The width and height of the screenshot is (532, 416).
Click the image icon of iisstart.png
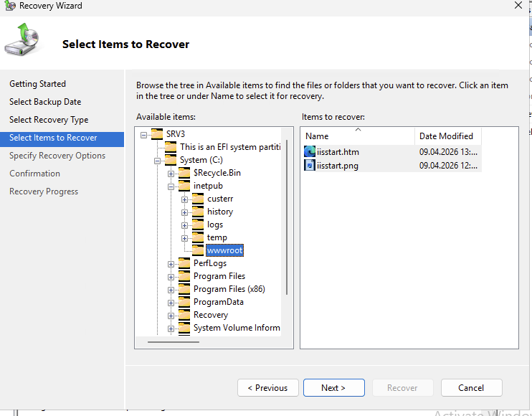pos(310,165)
